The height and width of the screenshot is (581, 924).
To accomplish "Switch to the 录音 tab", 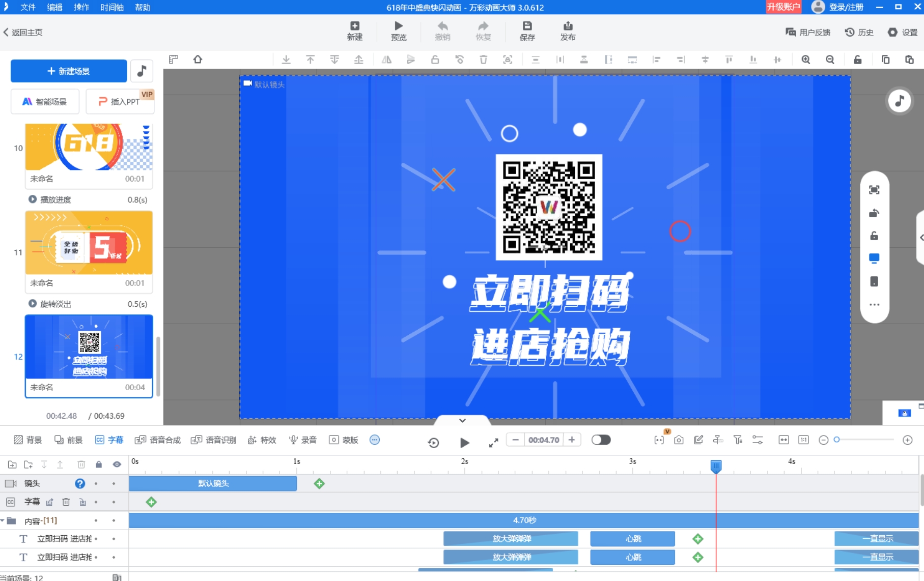I will (302, 440).
